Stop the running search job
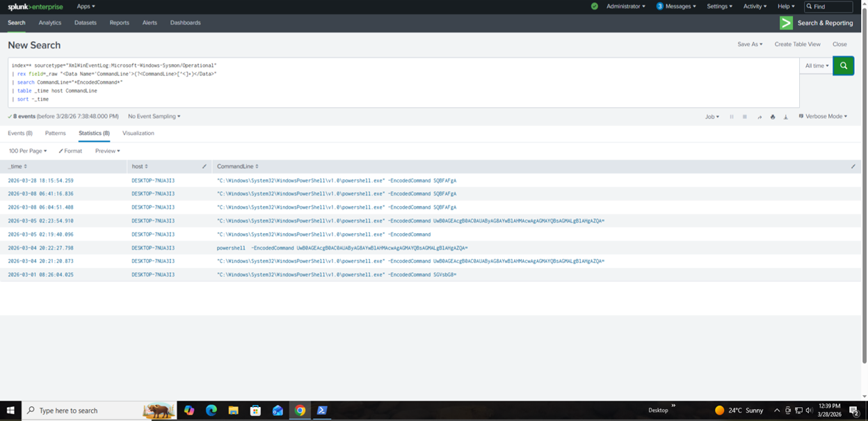The width and height of the screenshot is (868, 421). [x=743, y=117]
